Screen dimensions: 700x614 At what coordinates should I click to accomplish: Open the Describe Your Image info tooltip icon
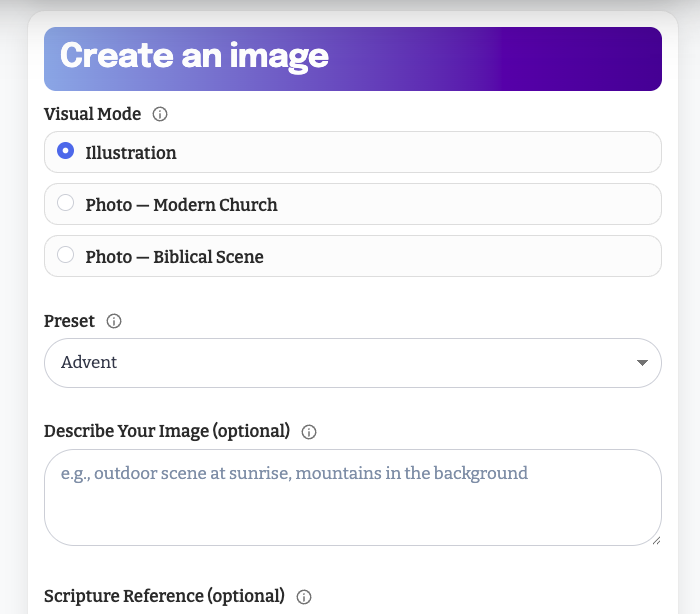[309, 432]
